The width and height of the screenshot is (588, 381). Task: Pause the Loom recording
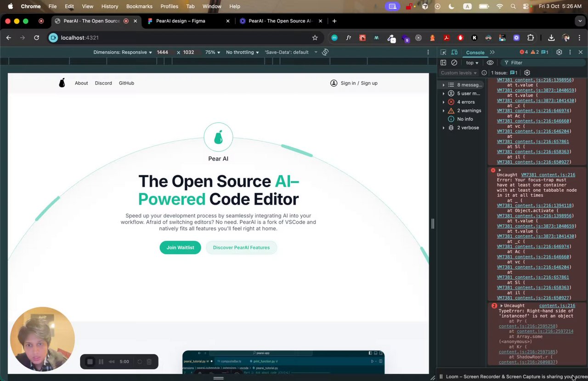(x=101, y=362)
